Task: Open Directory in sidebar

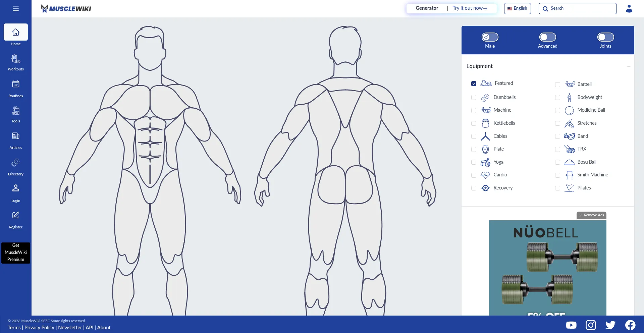Action: pyautogui.click(x=16, y=167)
